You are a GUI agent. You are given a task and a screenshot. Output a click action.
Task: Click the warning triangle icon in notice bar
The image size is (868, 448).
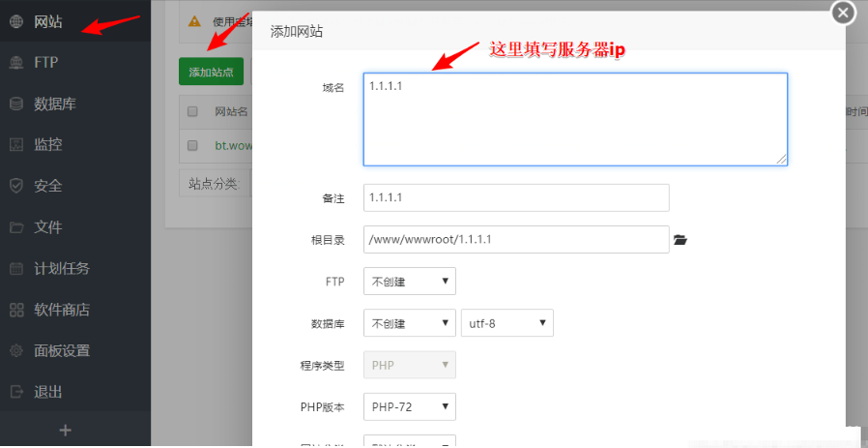pos(193,21)
